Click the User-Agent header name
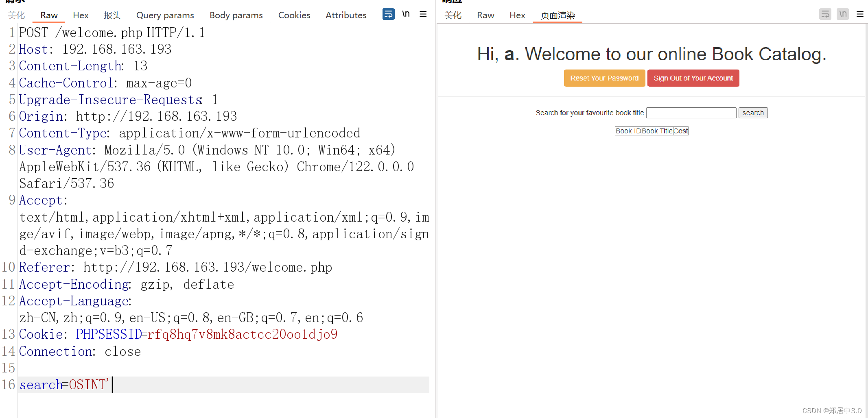868x418 pixels. point(55,150)
